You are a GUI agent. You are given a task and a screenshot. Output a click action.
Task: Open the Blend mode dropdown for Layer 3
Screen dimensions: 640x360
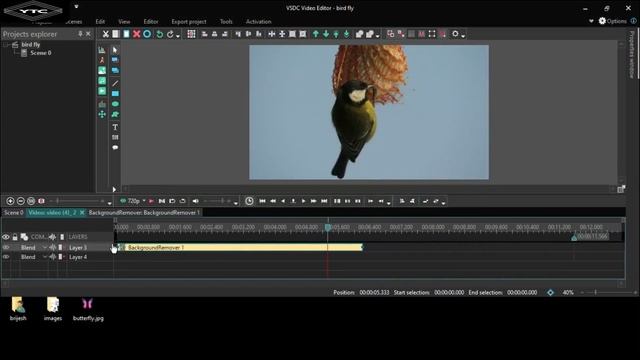[x=44, y=247]
